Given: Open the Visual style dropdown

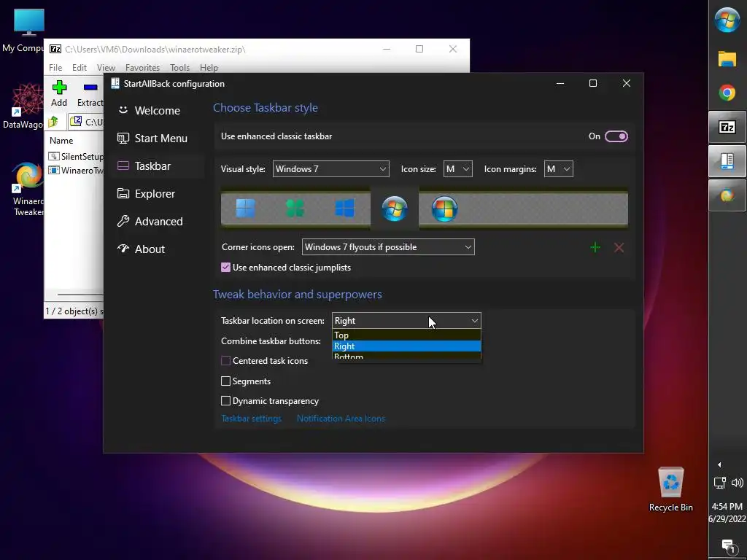Looking at the screenshot, I should (330, 168).
